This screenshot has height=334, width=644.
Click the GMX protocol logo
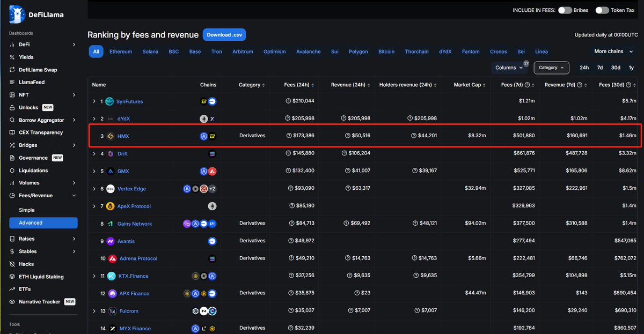point(111,171)
